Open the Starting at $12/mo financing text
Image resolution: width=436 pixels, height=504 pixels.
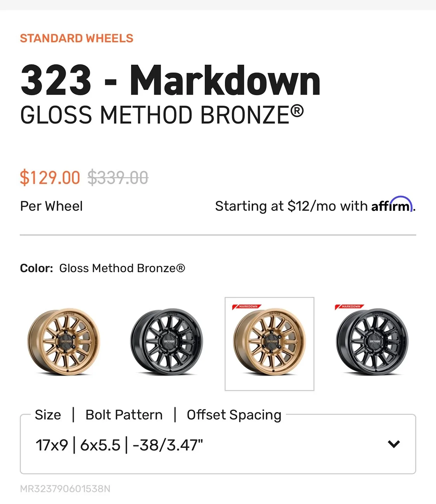(x=291, y=206)
